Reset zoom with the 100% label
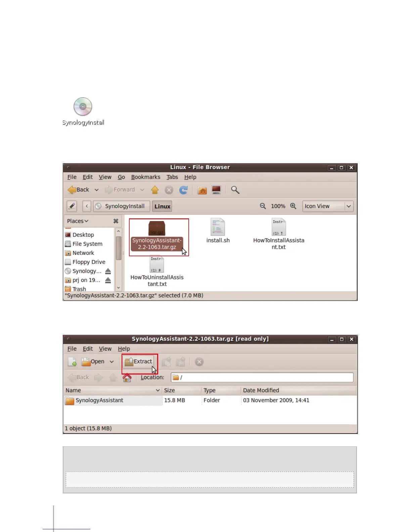 [278, 206]
